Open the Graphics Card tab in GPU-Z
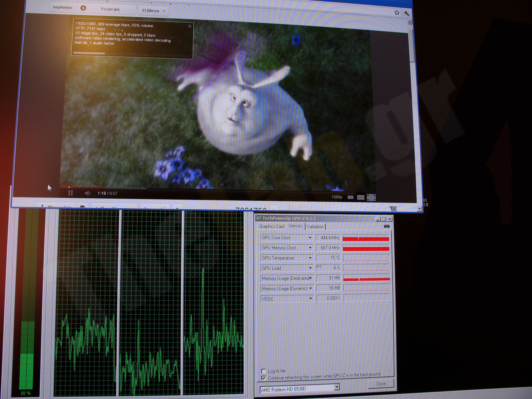 [272, 226]
